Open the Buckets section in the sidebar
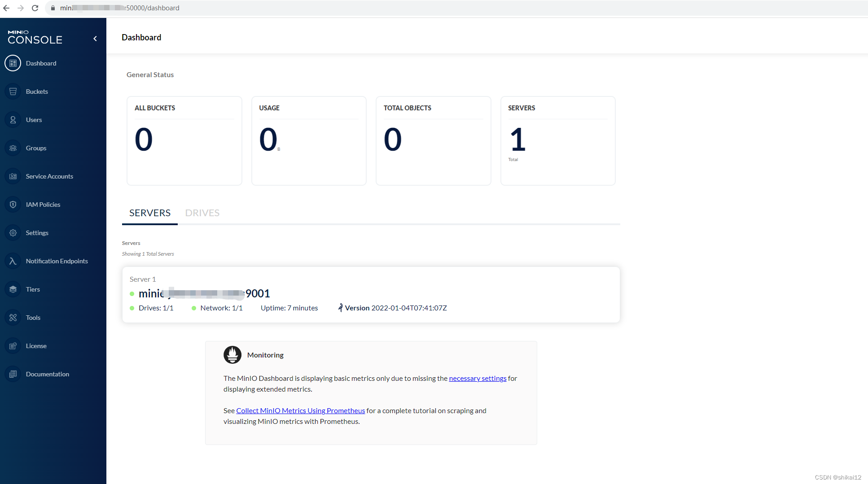Viewport: 868px width, 484px height. pyautogui.click(x=37, y=91)
